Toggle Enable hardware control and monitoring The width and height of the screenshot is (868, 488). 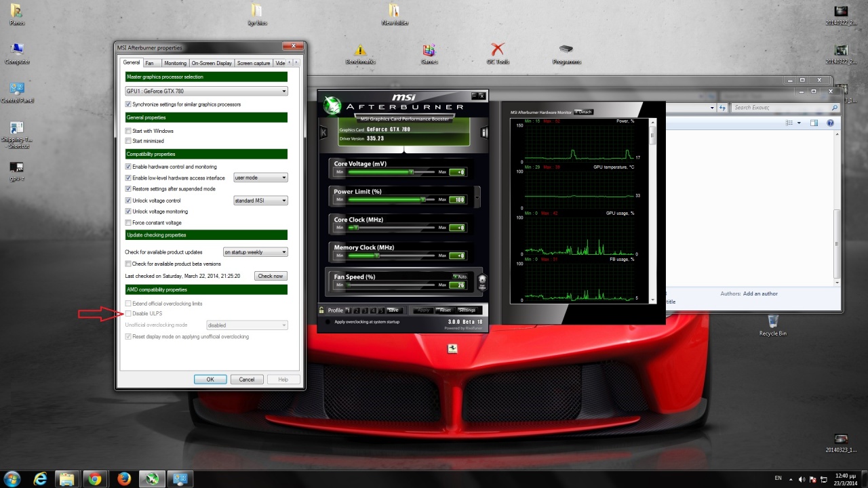[128, 167]
